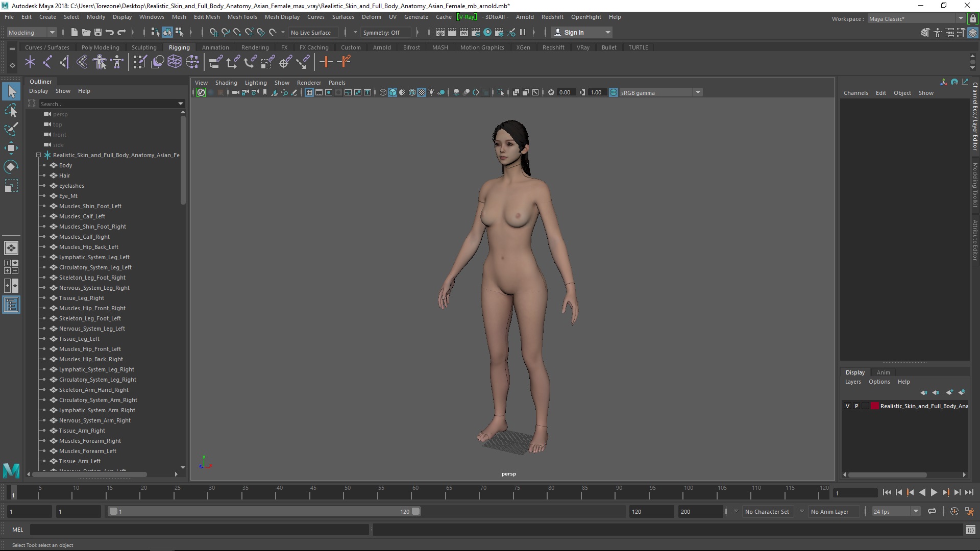Image resolution: width=980 pixels, height=551 pixels.
Task: Click the Auto Keyframe toggle icon
Action: pyautogui.click(x=954, y=511)
